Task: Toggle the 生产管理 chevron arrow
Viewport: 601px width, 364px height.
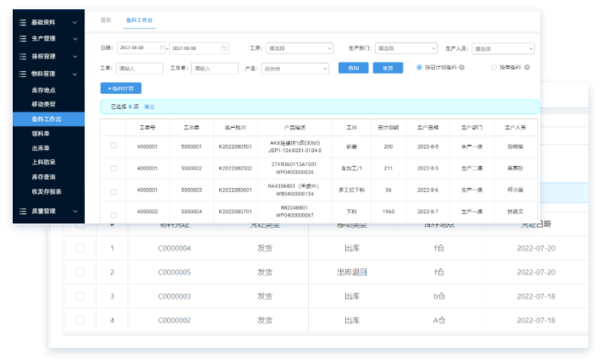Action: tap(75, 39)
